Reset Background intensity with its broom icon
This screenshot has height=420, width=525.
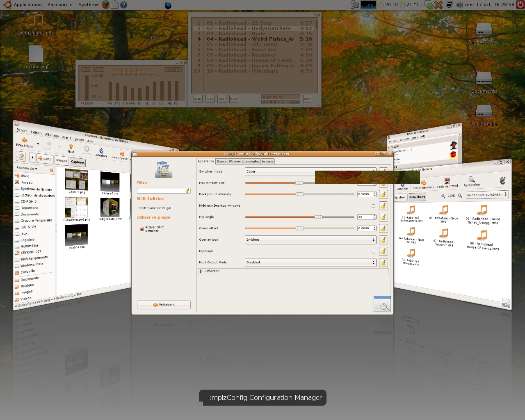(x=383, y=194)
